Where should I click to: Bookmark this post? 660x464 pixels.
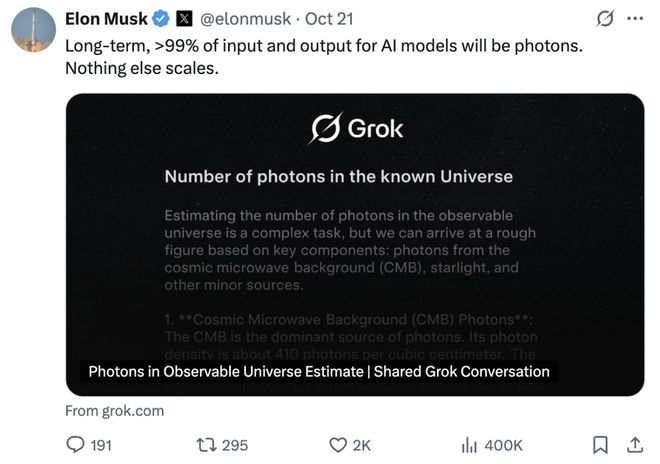pyautogui.click(x=599, y=445)
